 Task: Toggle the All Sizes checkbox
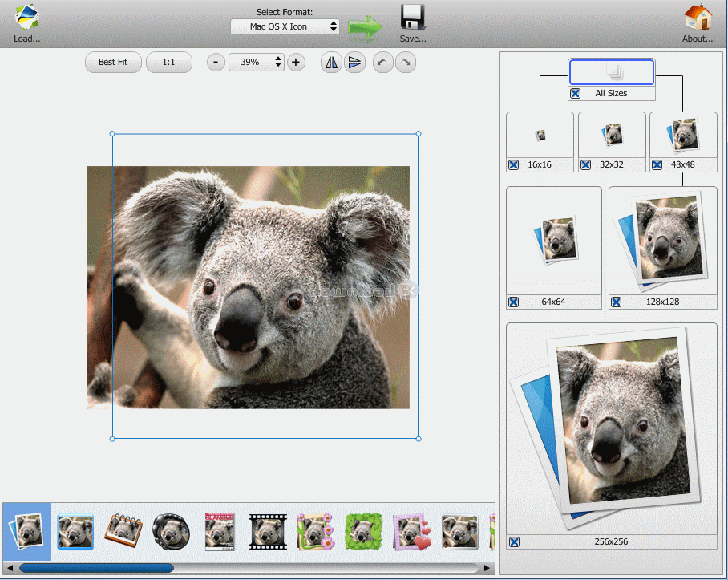point(575,93)
